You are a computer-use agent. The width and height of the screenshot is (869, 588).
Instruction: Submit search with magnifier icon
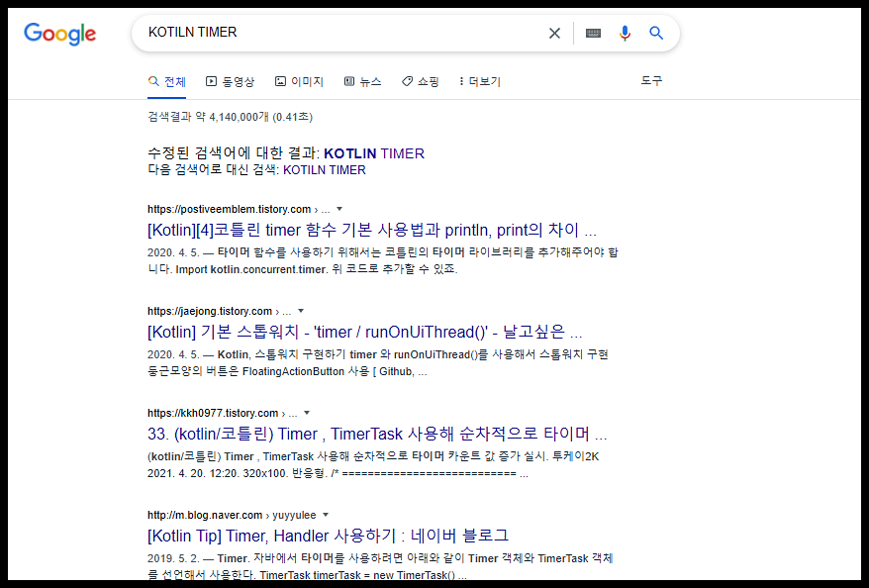656,34
